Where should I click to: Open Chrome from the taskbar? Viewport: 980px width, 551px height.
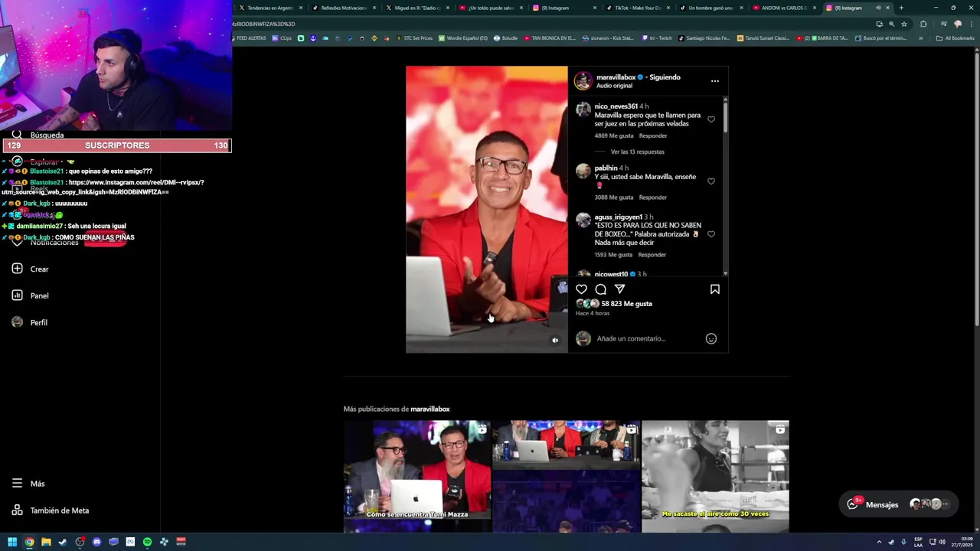[x=29, y=542]
